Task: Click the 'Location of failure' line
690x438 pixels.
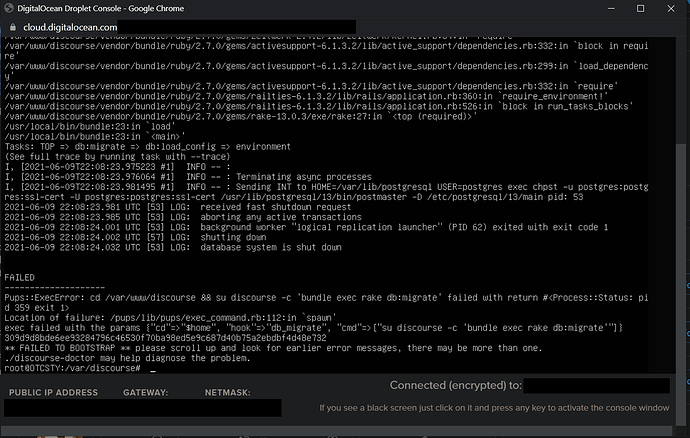Action: (170, 317)
